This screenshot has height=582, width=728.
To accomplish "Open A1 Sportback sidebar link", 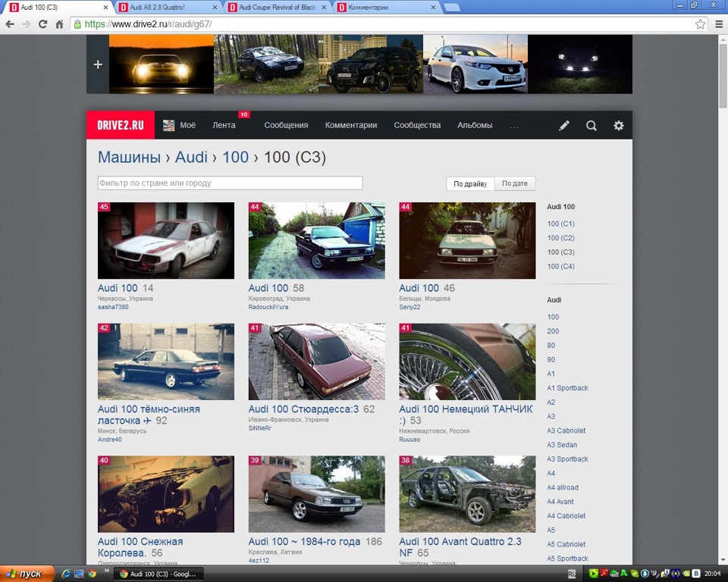I will click(x=567, y=388).
